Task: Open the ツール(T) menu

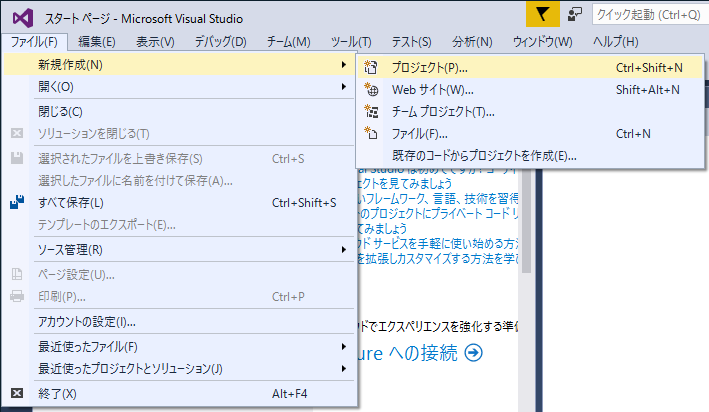Action: [351, 42]
